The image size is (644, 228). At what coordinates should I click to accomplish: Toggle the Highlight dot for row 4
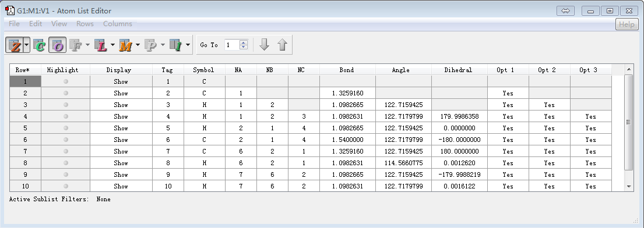pos(66,116)
